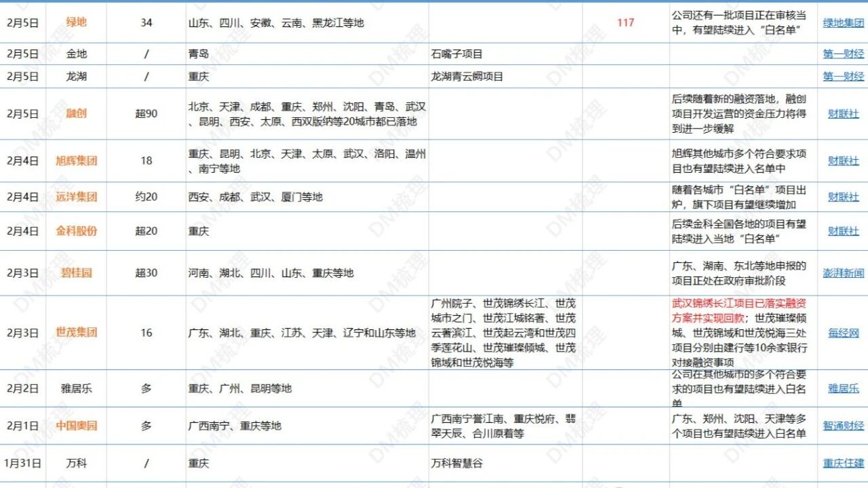Open the 财联社 link in the 金科股份 row
The image size is (868, 488).
pos(844,230)
